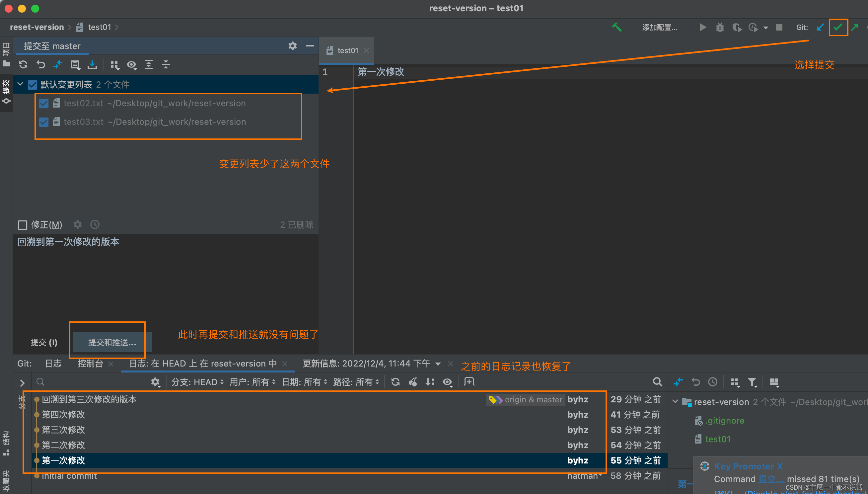868x494 pixels.
Task: Click the Debug bug icon
Action: pyautogui.click(x=720, y=27)
